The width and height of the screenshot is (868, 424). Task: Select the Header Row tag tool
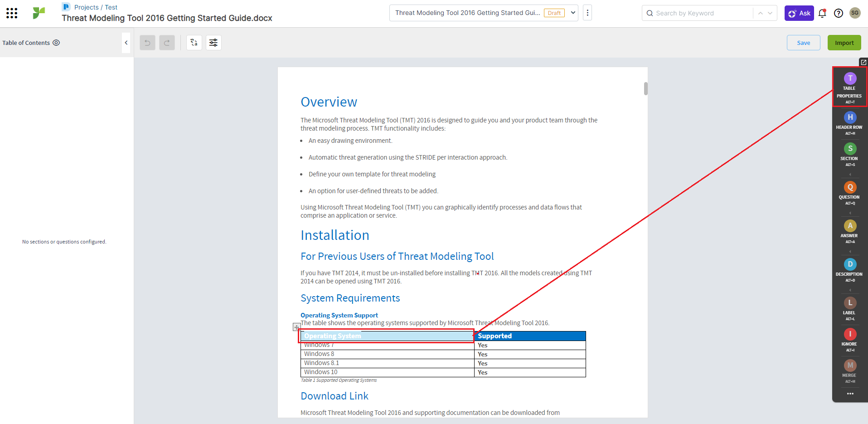tap(849, 123)
